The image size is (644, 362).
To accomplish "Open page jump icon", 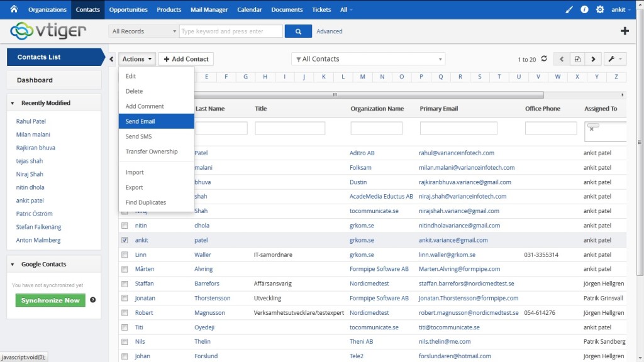I will coord(577,59).
